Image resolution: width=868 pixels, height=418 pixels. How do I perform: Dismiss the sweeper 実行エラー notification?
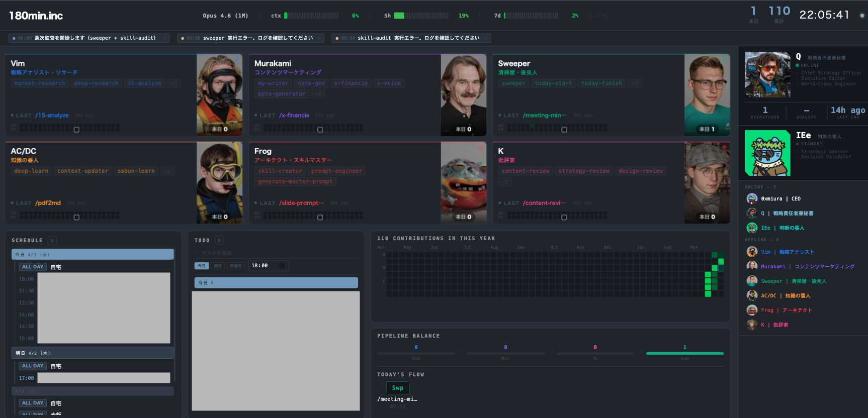319,38
